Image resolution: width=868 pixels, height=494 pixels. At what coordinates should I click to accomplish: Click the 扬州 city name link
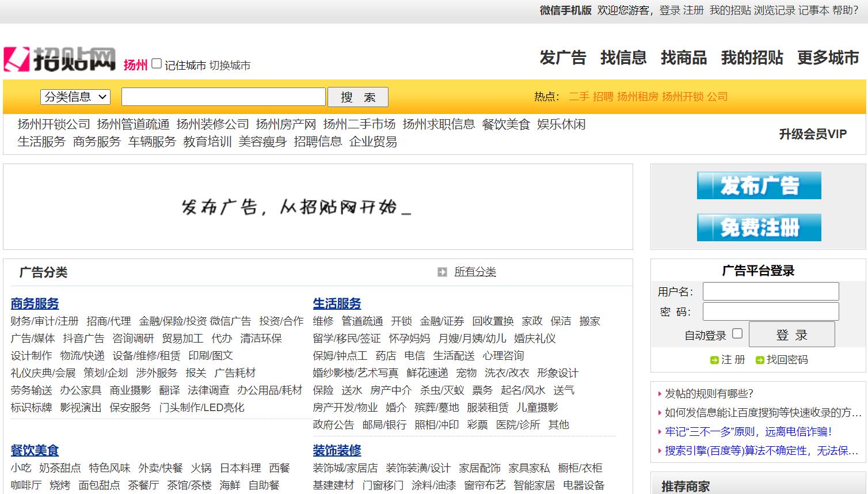(136, 65)
